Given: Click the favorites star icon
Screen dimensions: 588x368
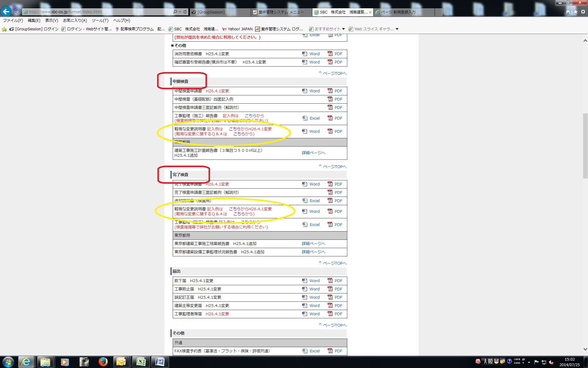Looking at the screenshot, I should point(575,12).
